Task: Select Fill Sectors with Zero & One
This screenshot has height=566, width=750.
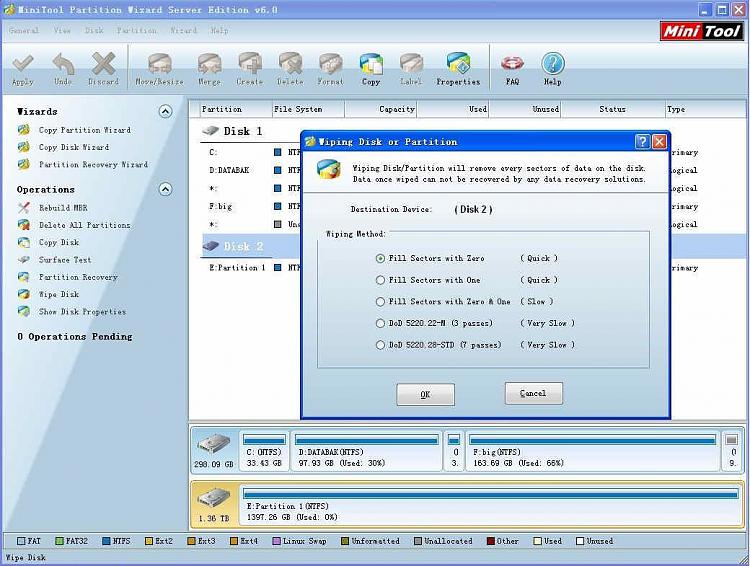Action: pos(380,301)
